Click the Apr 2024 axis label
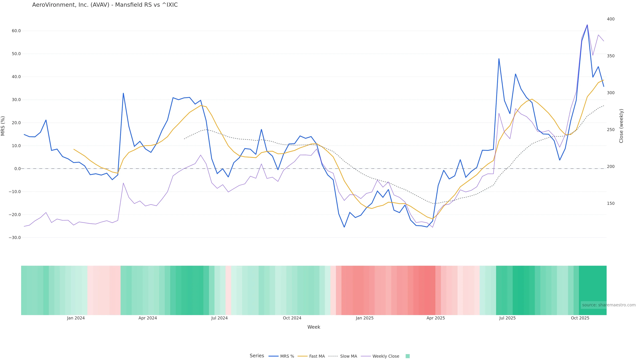This screenshot has width=644, height=362. pyautogui.click(x=148, y=318)
